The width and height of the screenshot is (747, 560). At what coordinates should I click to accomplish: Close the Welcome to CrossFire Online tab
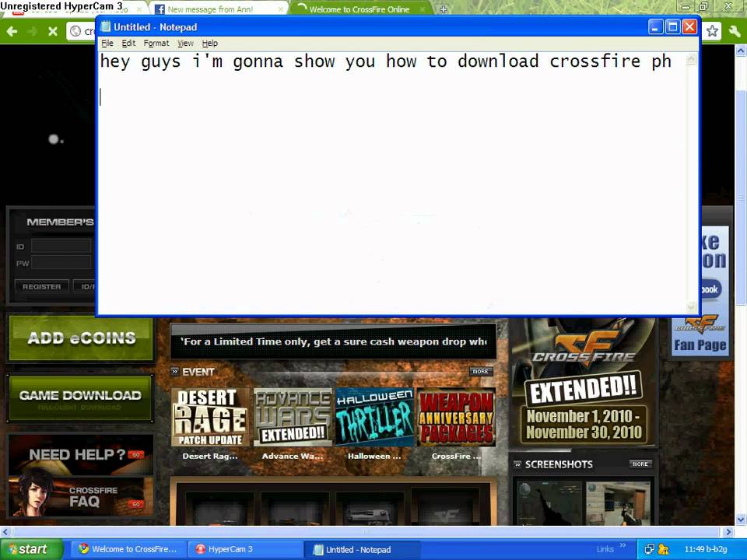(422, 9)
